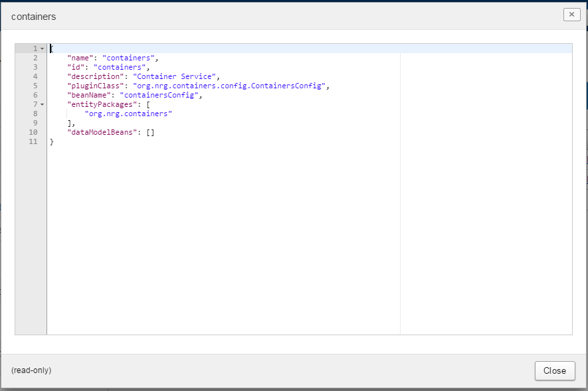Viewport: 588px width, 391px height.
Task: Collapse the root JSON object fold arrow on line 1
Action: [x=42, y=48]
